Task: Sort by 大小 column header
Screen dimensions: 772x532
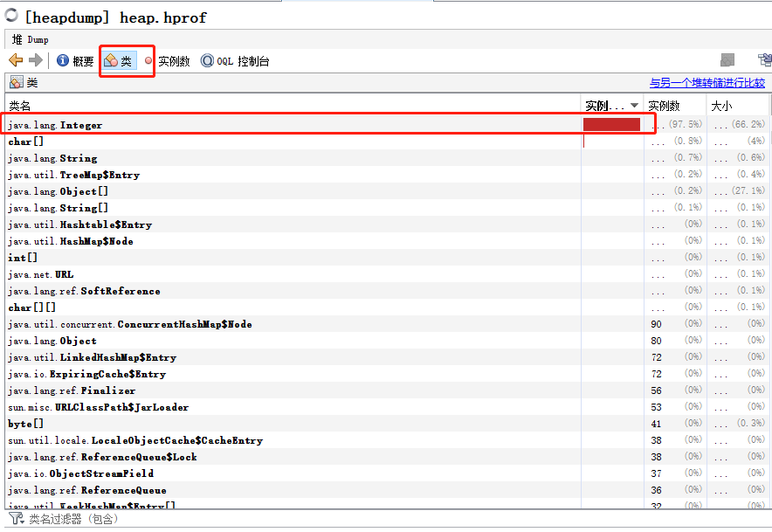Action: (x=737, y=106)
